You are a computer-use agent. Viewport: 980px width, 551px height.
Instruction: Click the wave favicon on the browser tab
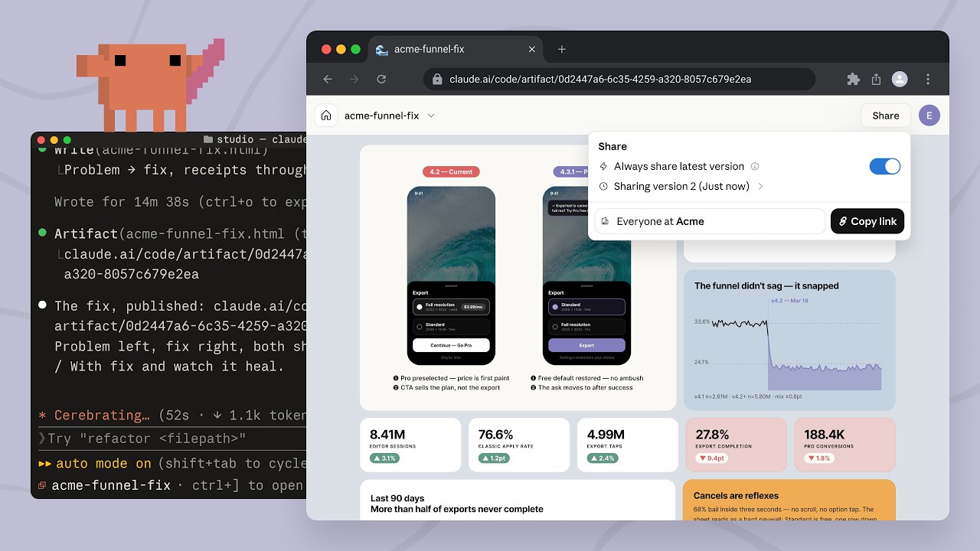point(382,49)
